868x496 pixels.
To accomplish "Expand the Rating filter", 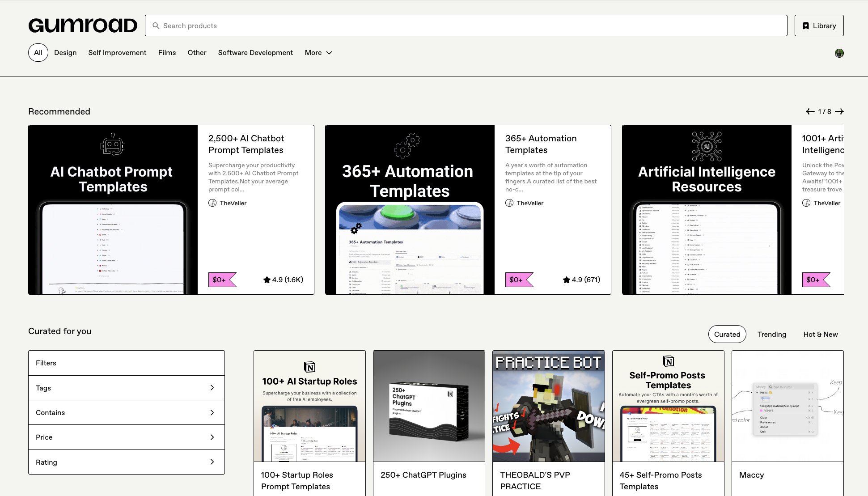I will [x=126, y=462].
